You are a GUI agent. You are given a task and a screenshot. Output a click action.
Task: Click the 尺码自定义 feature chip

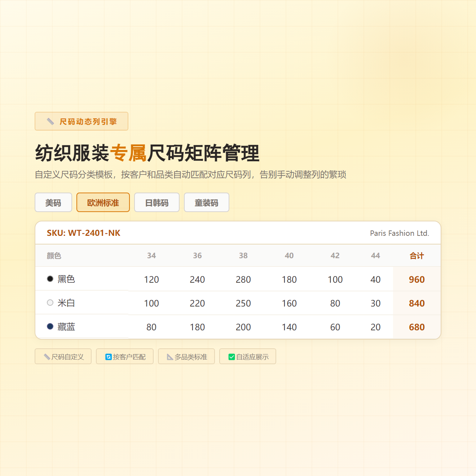coord(63,357)
